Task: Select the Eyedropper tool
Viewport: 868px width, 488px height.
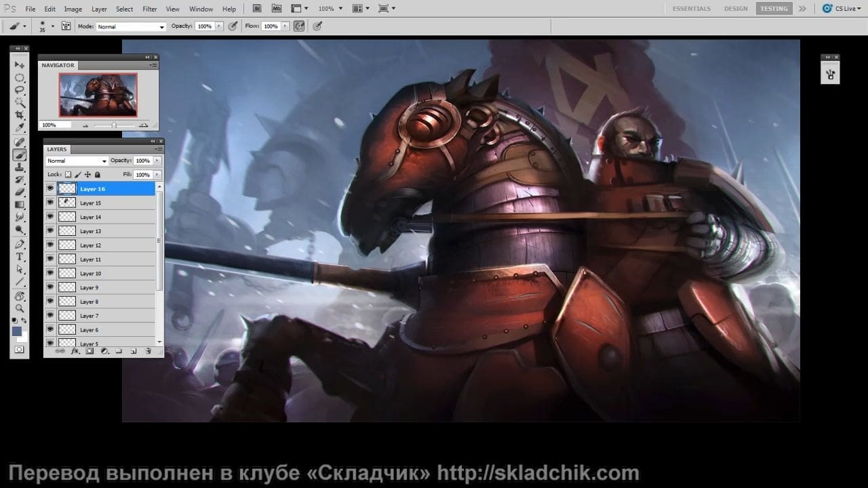Action: click(20, 128)
